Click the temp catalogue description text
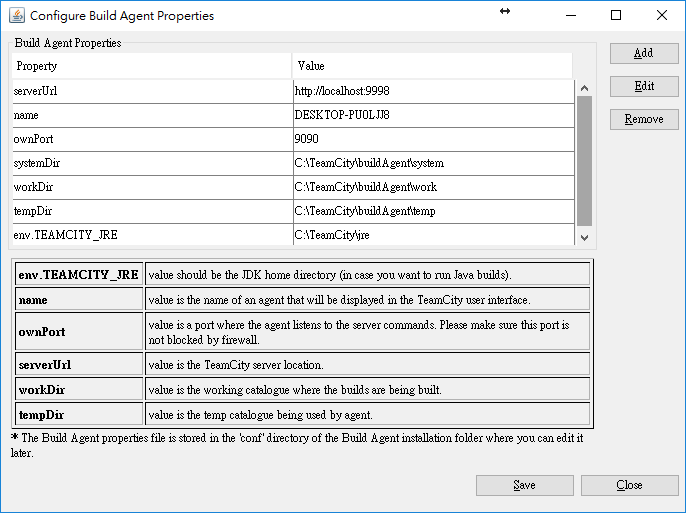686x513 pixels. point(260,415)
